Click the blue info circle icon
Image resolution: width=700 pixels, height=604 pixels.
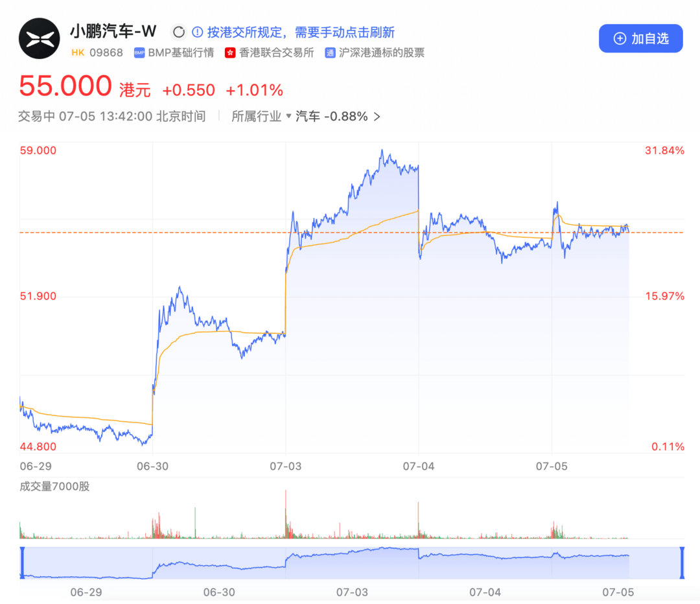(x=197, y=32)
